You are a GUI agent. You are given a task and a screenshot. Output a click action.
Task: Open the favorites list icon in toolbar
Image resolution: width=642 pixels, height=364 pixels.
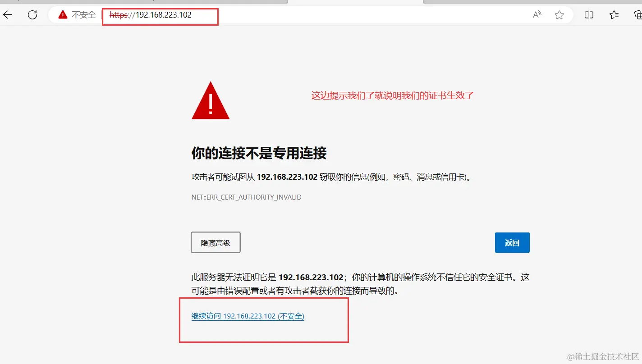[614, 15]
